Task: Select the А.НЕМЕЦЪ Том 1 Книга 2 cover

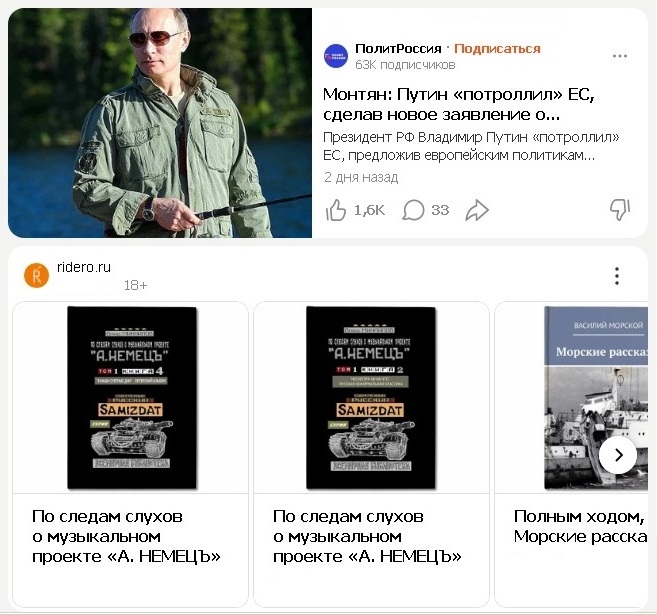Action: [371, 398]
